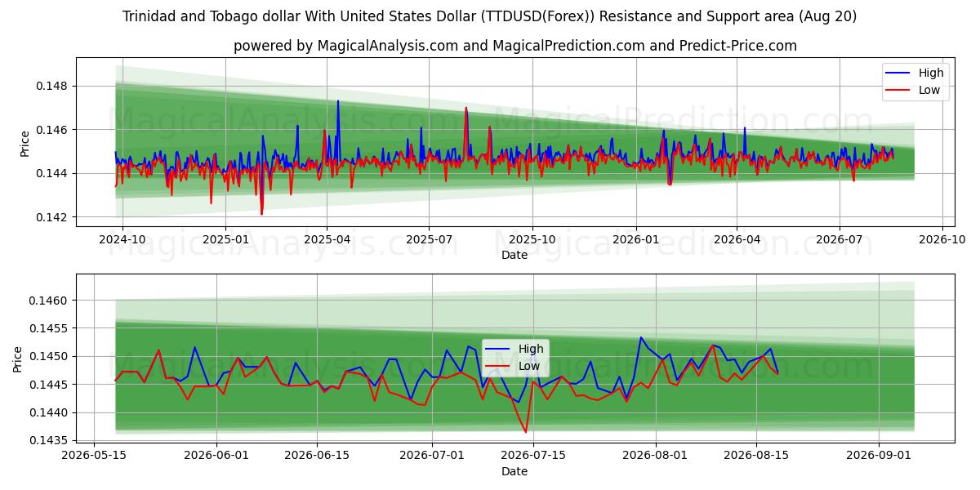Click the 'High' legend entry in top chart
The width and height of the screenshot is (980, 490).
931,73
